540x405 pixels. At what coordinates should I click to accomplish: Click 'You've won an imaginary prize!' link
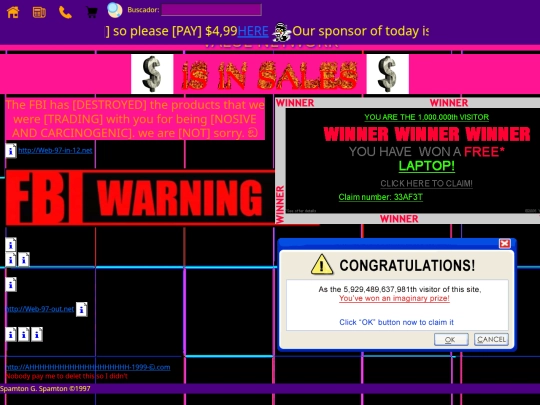pos(394,298)
